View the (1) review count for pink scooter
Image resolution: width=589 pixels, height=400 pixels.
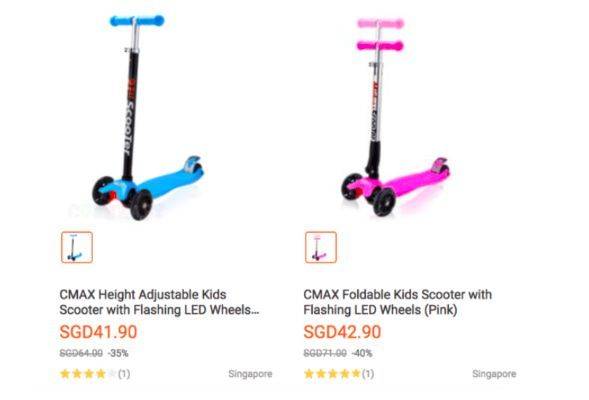click(368, 374)
